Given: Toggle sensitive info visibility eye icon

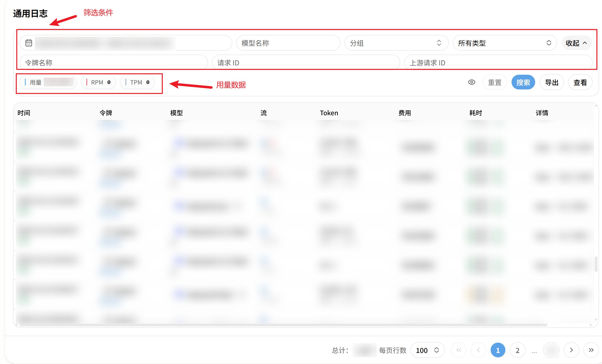Looking at the screenshot, I should point(471,82).
